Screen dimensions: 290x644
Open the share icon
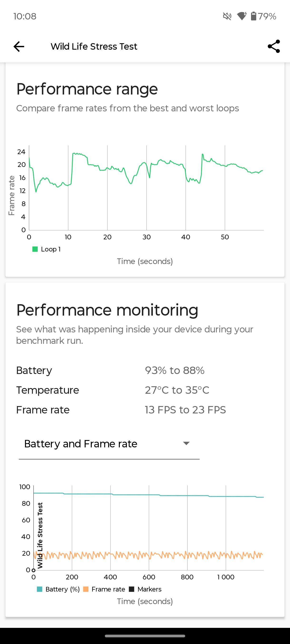click(274, 46)
